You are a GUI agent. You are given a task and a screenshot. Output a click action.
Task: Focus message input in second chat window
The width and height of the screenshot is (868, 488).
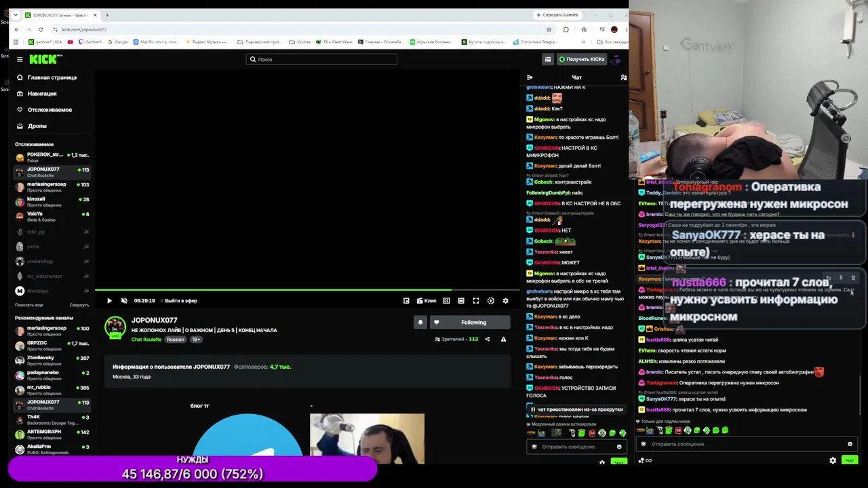pyautogui.click(x=746, y=445)
